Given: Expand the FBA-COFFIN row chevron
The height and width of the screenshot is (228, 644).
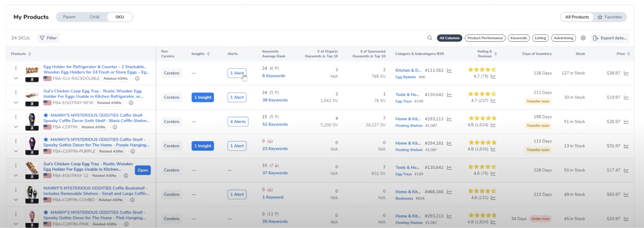Looking at the screenshot, I should coord(15,127).
